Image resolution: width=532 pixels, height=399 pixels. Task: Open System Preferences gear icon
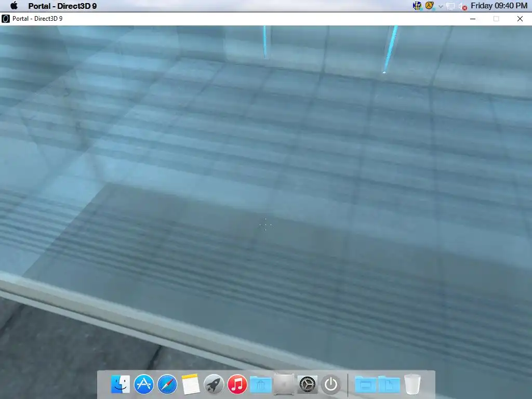[x=308, y=384]
